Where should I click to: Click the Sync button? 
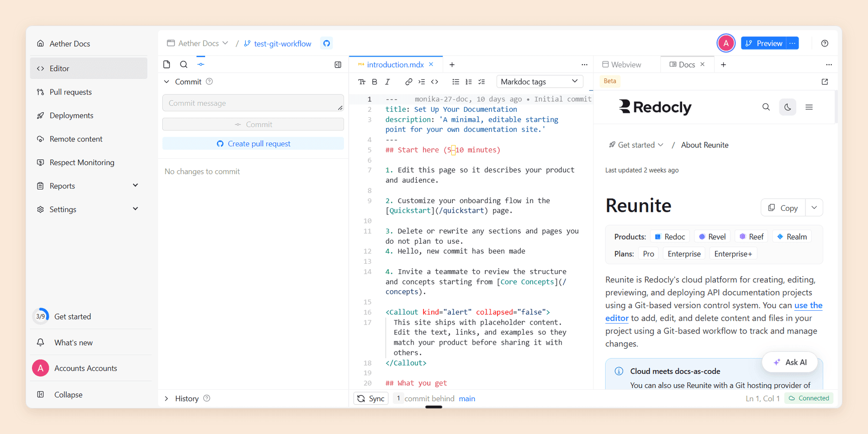371,399
